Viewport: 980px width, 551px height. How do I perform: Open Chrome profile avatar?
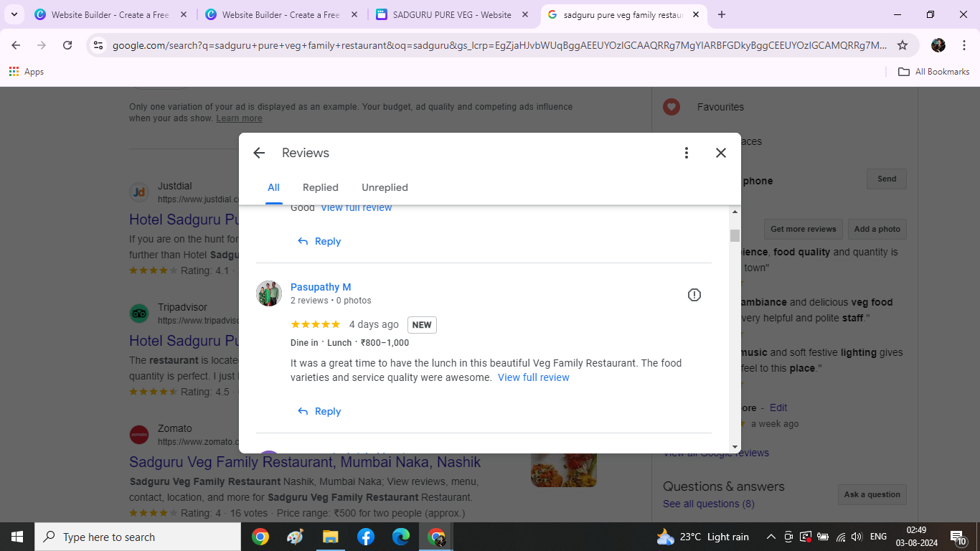(938, 45)
